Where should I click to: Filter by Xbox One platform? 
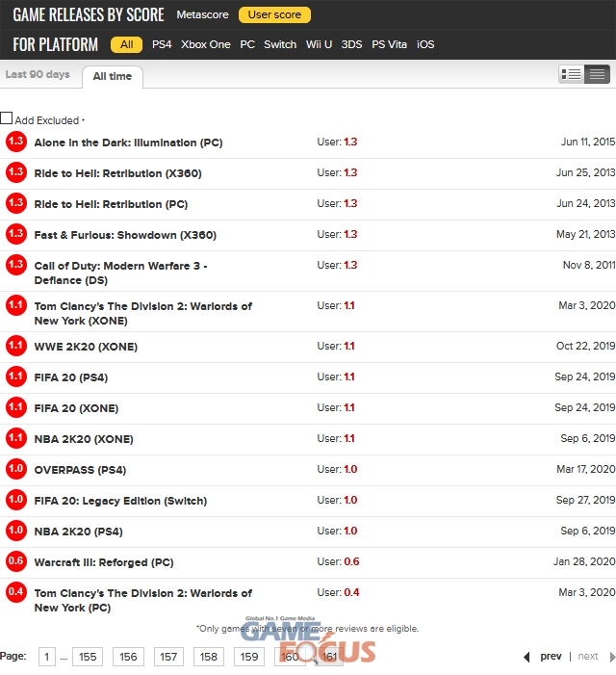(206, 44)
